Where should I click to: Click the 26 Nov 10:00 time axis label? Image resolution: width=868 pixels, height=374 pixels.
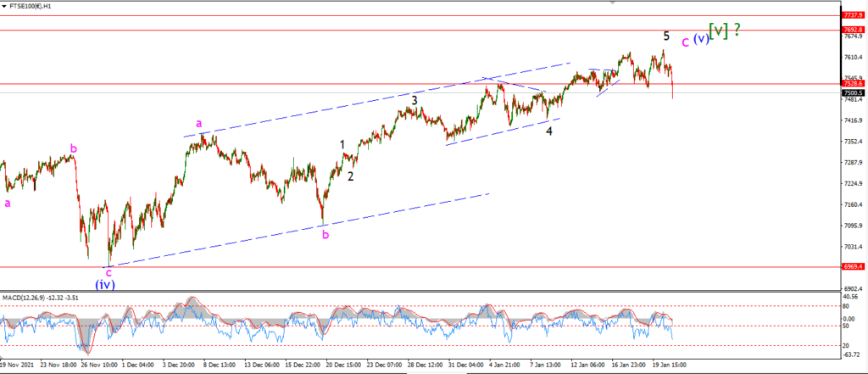coord(99,366)
